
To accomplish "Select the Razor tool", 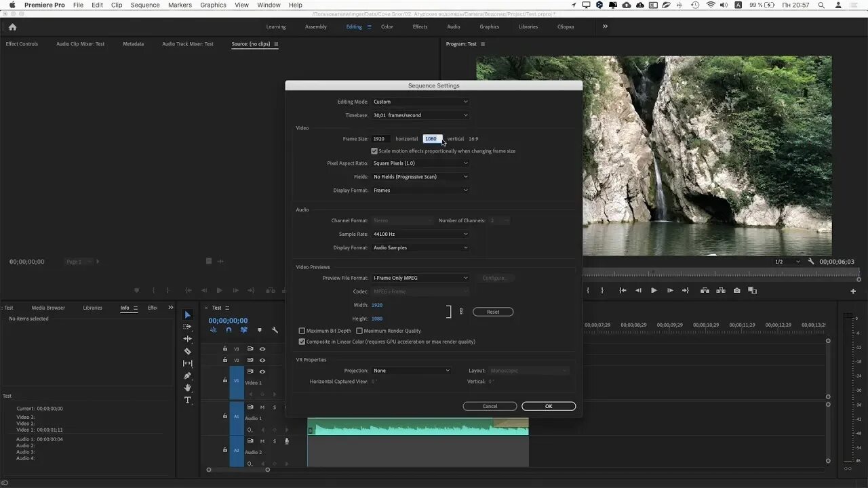I will coord(188,351).
